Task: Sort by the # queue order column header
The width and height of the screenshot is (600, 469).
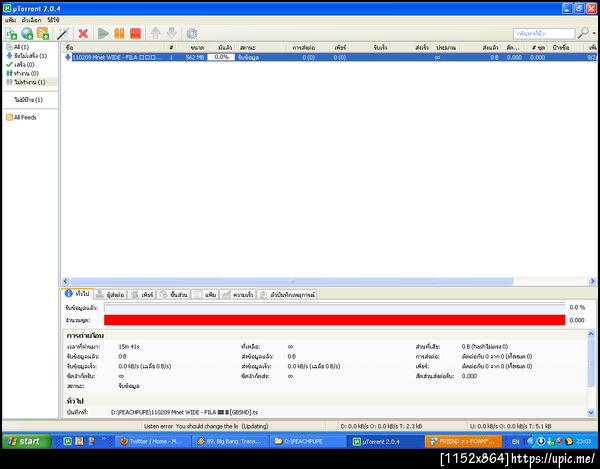Action: coord(171,47)
